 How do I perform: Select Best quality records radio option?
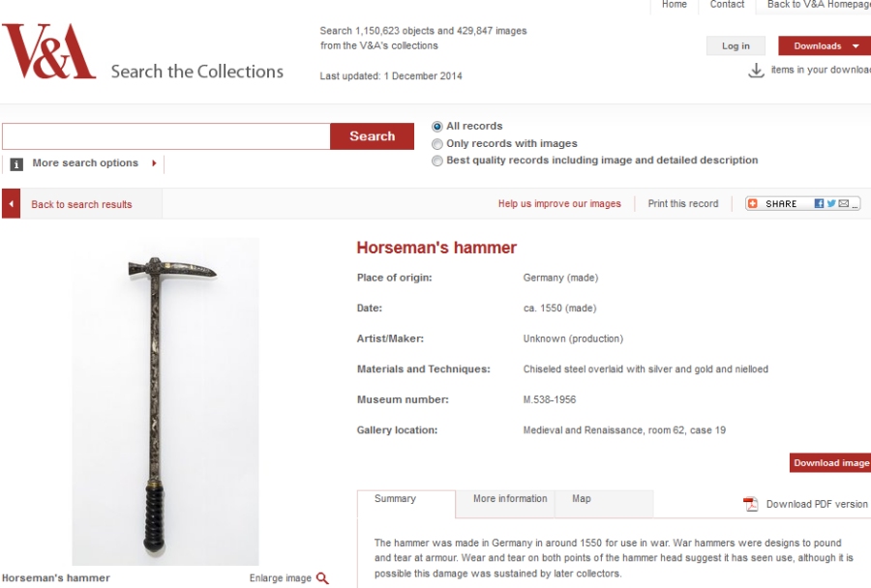pyautogui.click(x=437, y=161)
